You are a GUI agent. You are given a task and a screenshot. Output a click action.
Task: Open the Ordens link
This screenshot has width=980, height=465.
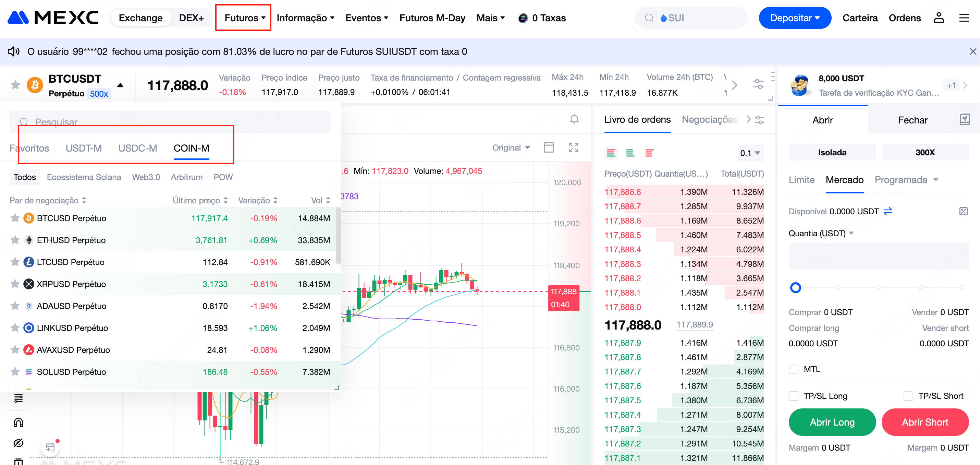point(904,18)
